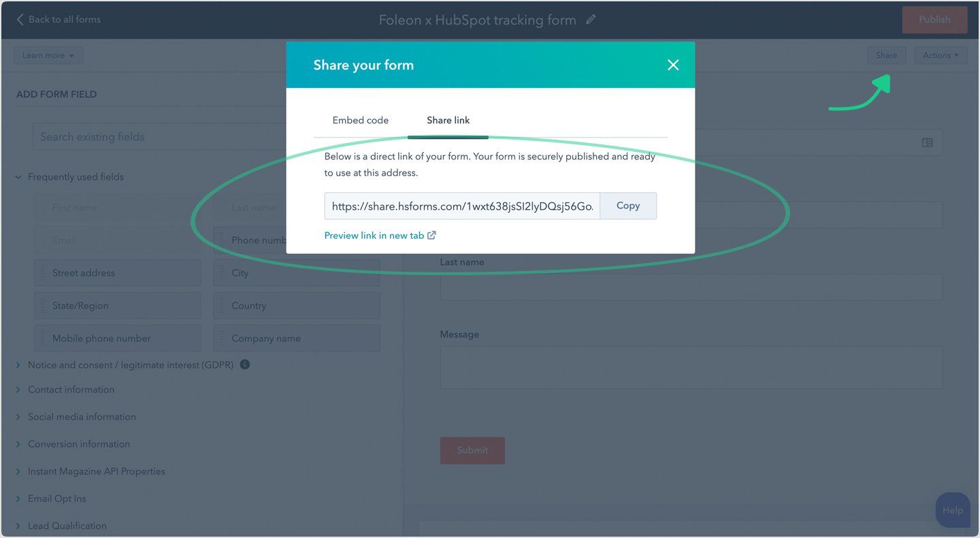
Task: Click the Publish button
Action: coord(934,20)
